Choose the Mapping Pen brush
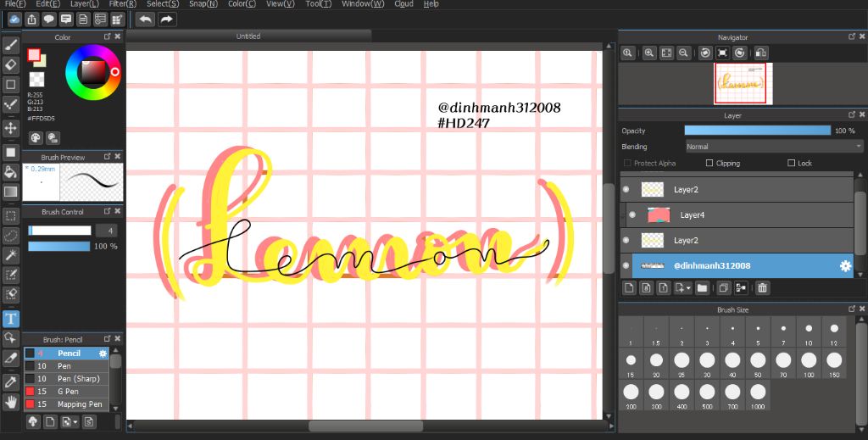This screenshot has width=868, height=440. coord(67,404)
